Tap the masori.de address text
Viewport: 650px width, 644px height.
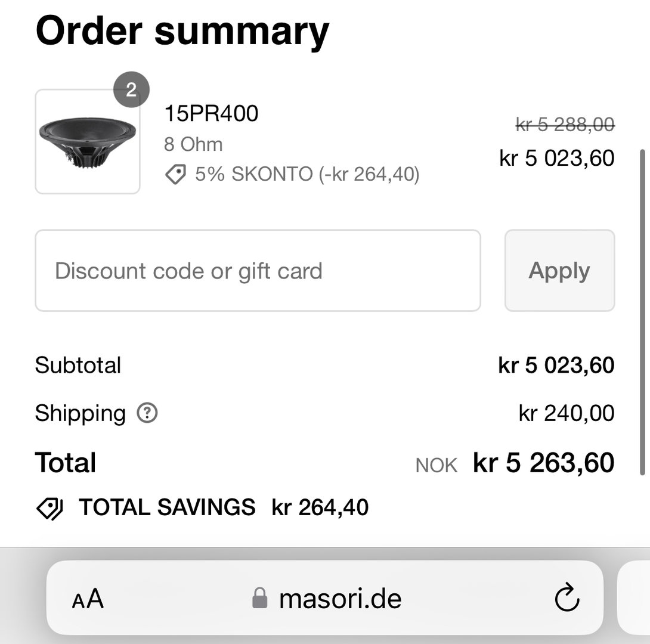[x=340, y=599]
